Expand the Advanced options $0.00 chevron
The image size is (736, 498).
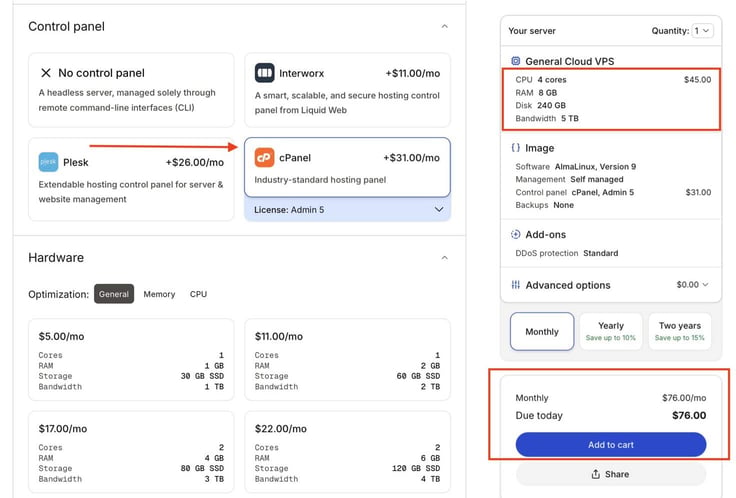tap(705, 284)
